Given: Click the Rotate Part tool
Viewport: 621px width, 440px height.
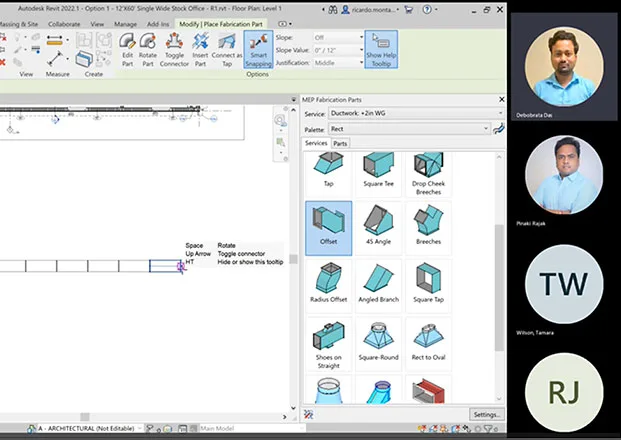Looking at the screenshot, I should click(x=148, y=51).
